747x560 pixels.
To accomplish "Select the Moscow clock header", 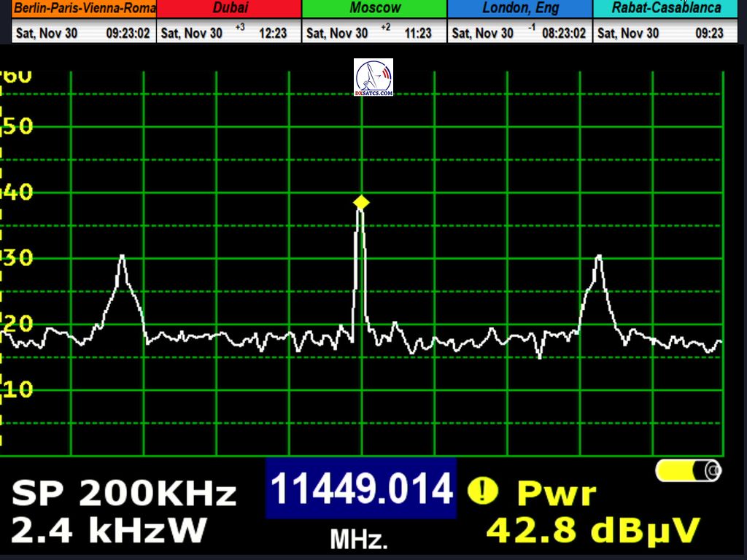I will [374, 9].
